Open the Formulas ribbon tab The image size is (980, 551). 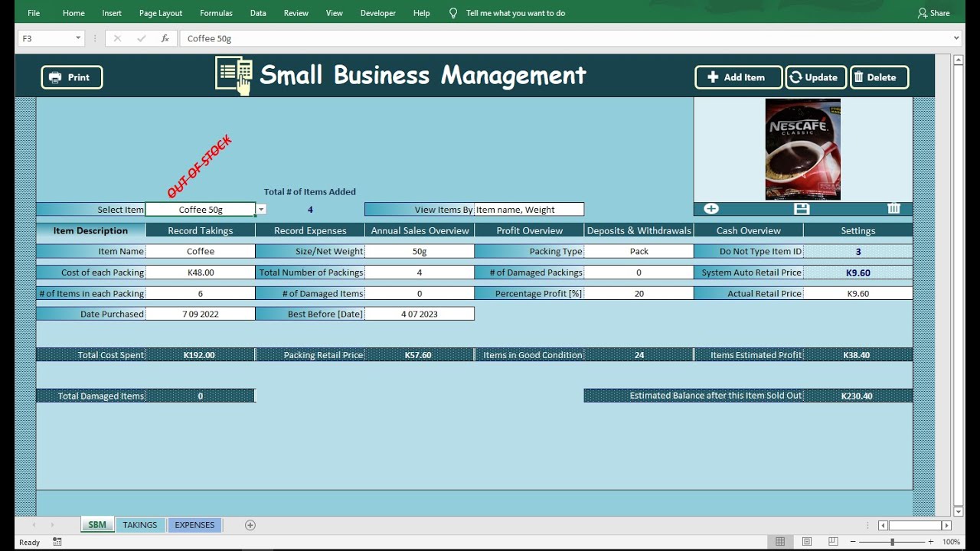pyautogui.click(x=216, y=13)
